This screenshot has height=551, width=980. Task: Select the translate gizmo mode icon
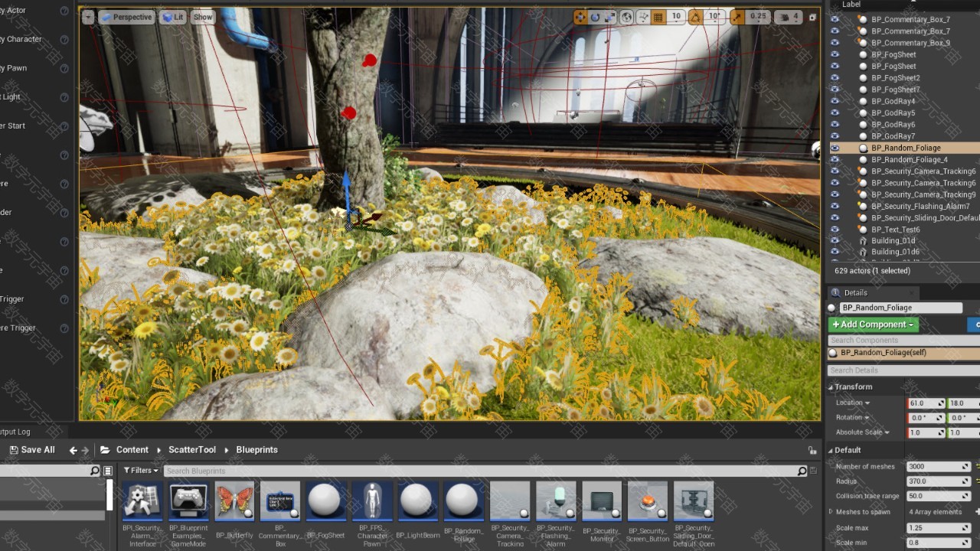click(x=580, y=17)
